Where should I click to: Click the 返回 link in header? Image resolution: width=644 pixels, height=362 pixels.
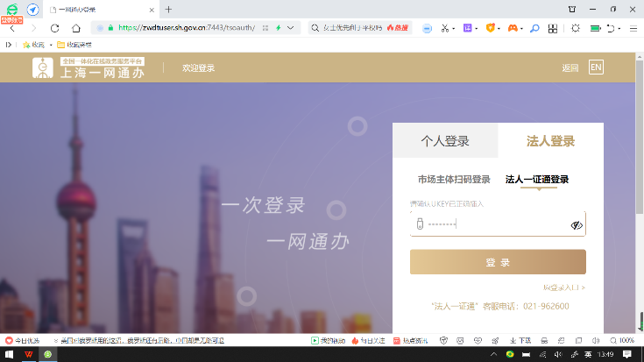click(x=570, y=67)
